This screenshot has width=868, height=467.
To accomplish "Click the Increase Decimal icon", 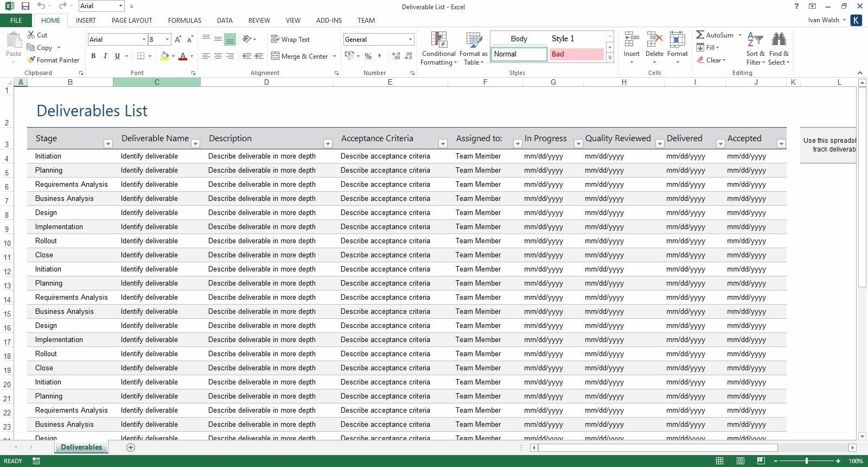I will click(396, 56).
